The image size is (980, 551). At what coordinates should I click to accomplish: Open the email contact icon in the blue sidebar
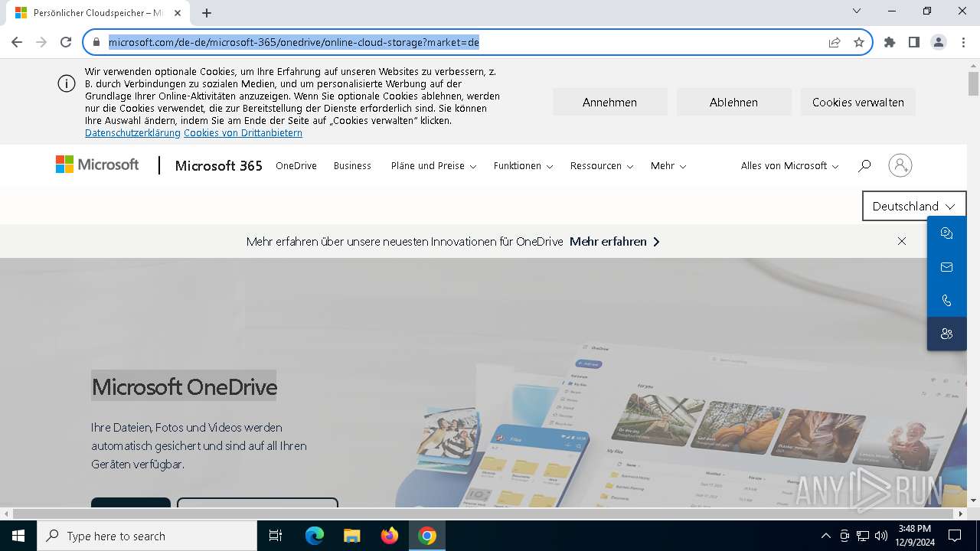click(x=946, y=267)
